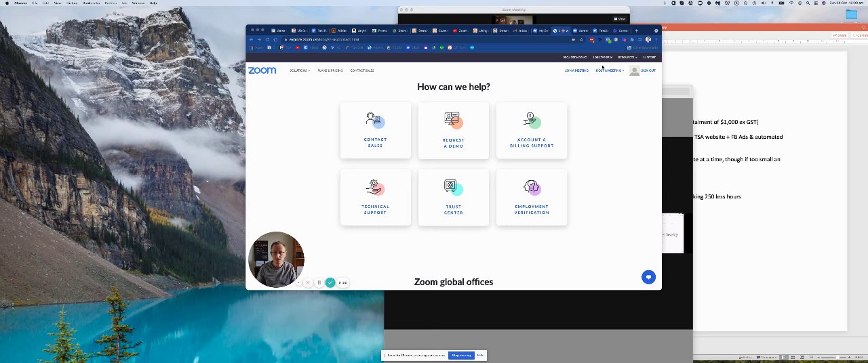Viewport: 868px width, 363px height.
Task: Open the Contact Sales card
Action: (375, 130)
